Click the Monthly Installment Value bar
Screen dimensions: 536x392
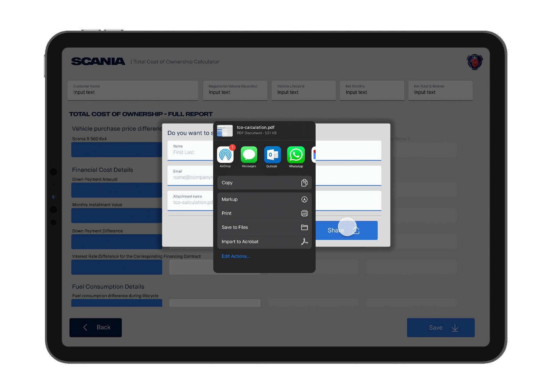point(117,216)
